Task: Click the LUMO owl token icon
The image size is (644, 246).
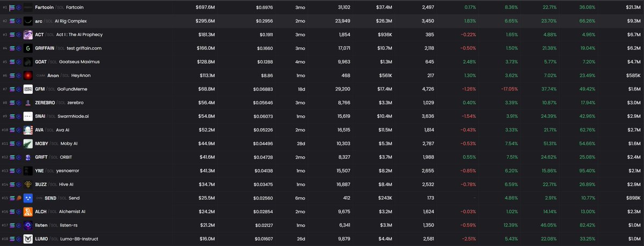Action: coord(27,238)
